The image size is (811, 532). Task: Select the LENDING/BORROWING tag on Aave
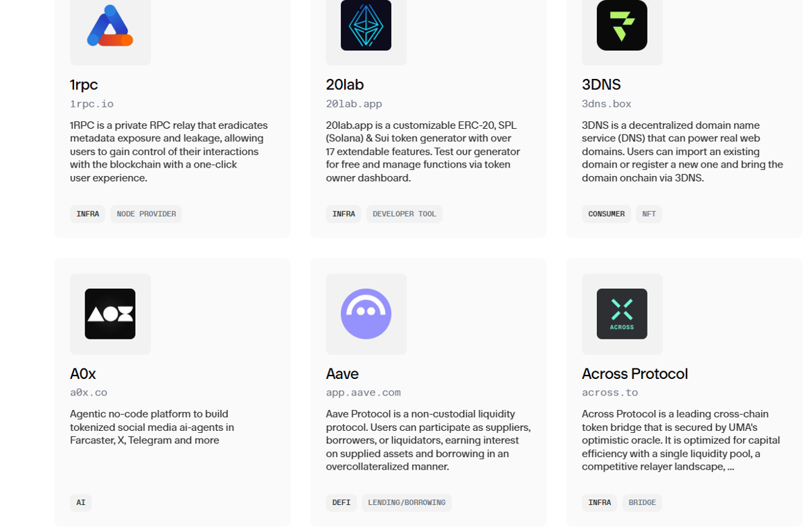pos(407,503)
